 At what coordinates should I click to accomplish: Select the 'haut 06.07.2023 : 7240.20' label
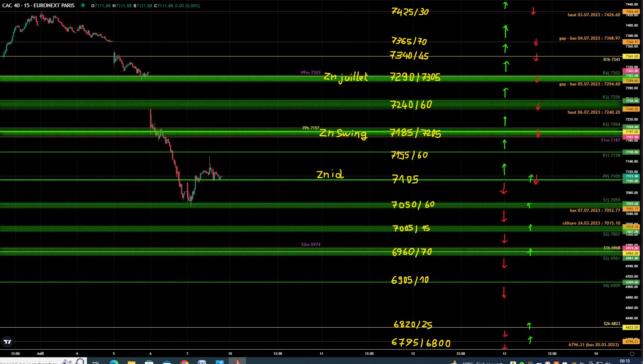(594, 112)
